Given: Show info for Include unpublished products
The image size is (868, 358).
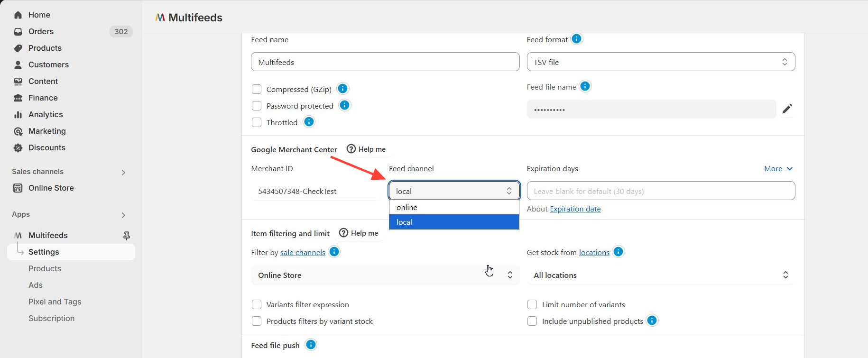Looking at the screenshot, I should pyautogui.click(x=652, y=321).
